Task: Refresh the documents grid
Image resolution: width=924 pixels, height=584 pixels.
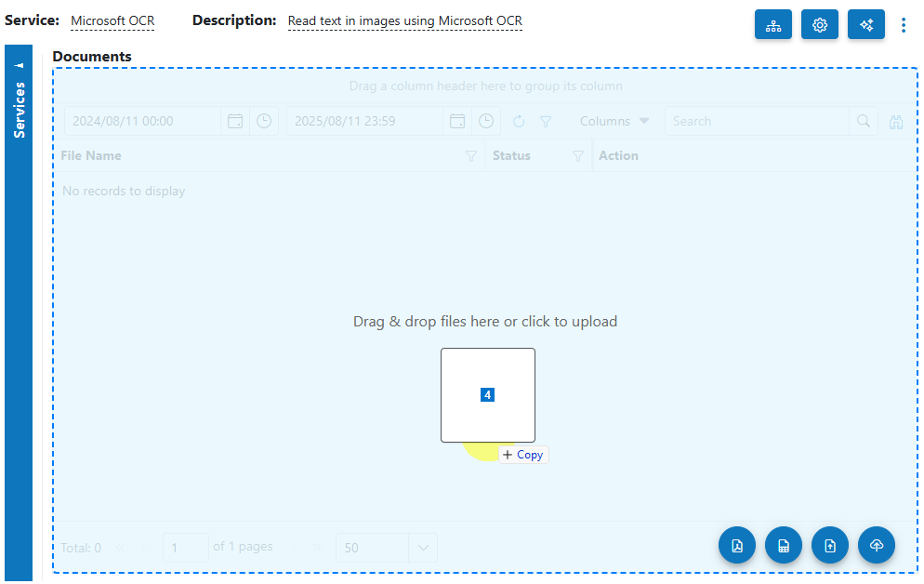Action: pos(519,122)
